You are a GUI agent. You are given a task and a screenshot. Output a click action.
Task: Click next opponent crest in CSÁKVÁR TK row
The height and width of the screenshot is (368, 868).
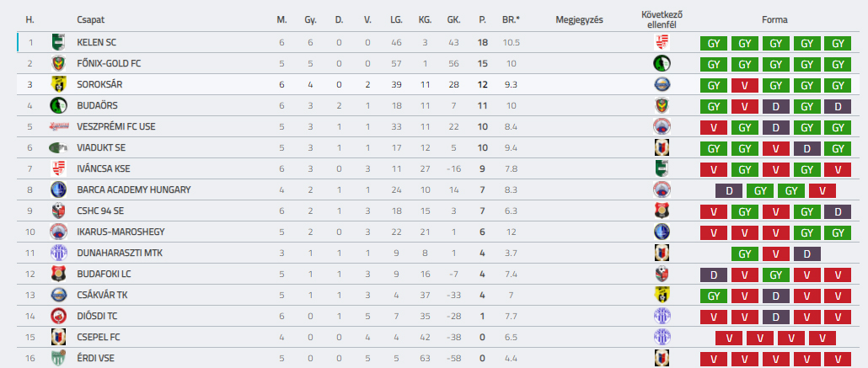click(662, 295)
